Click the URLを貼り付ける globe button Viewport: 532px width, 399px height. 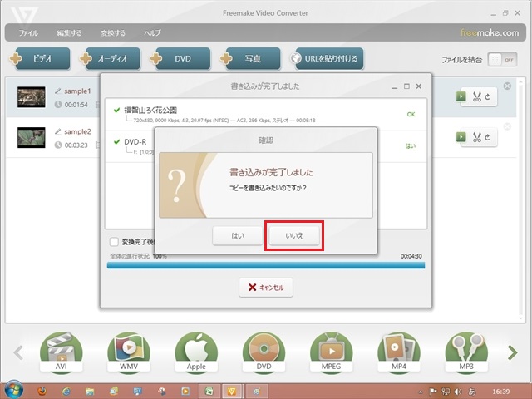326,59
